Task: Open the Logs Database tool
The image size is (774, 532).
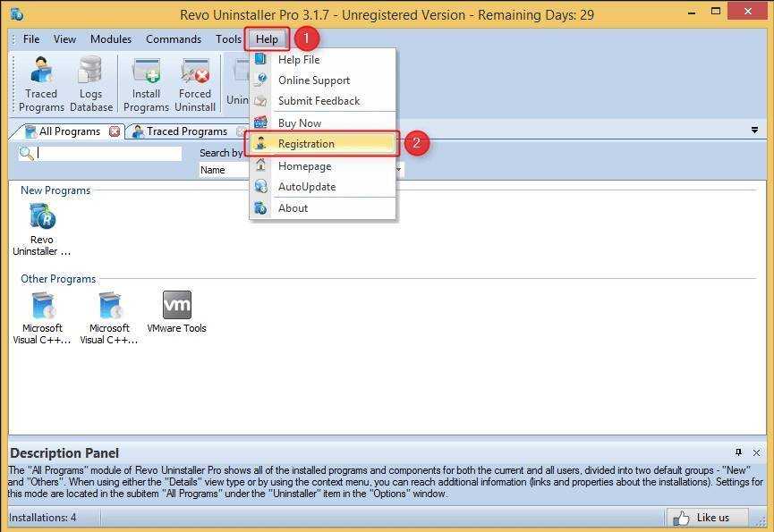Action: (x=91, y=84)
